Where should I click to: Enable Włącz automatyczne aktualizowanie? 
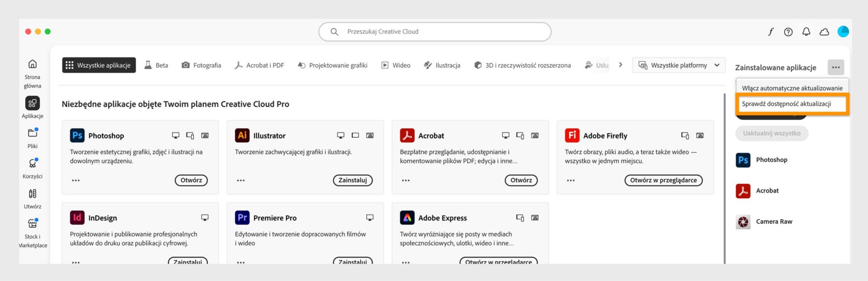click(792, 88)
